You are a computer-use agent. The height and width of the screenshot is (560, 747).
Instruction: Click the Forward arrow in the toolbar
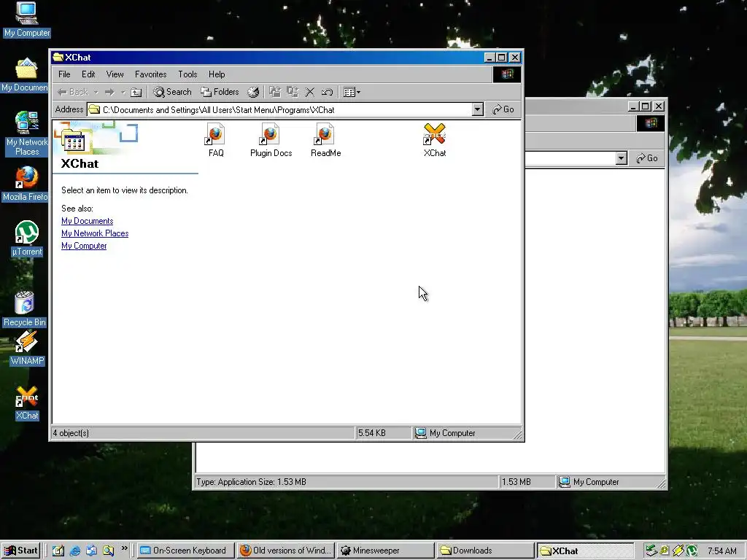pos(109,92)
